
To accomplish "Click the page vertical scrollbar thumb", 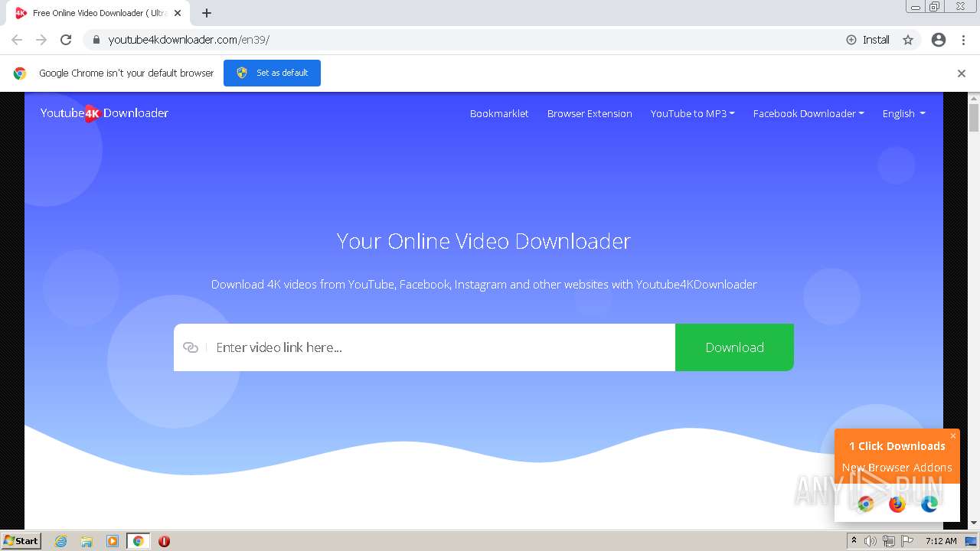I will 974,119.
